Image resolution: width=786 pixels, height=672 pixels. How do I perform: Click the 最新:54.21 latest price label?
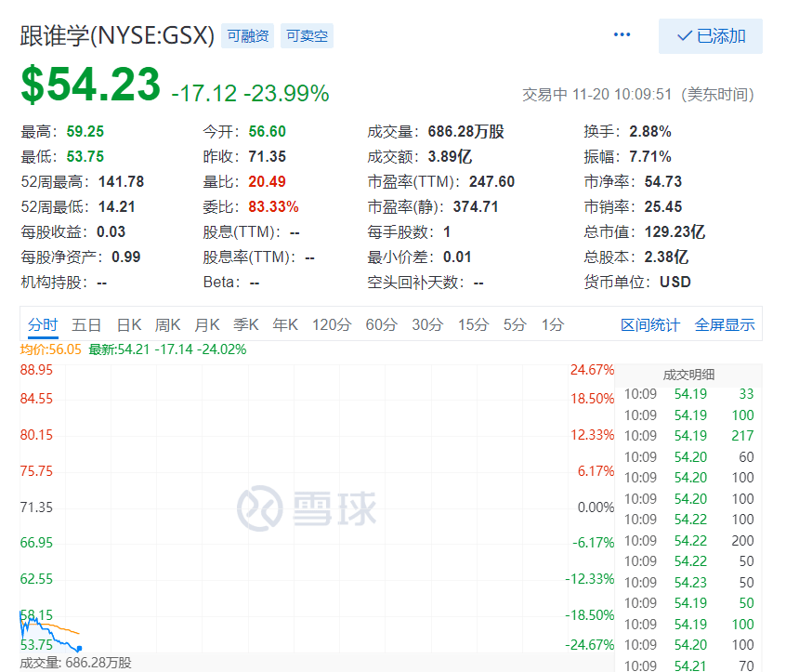pyautogui.click(x=167, y=349)
